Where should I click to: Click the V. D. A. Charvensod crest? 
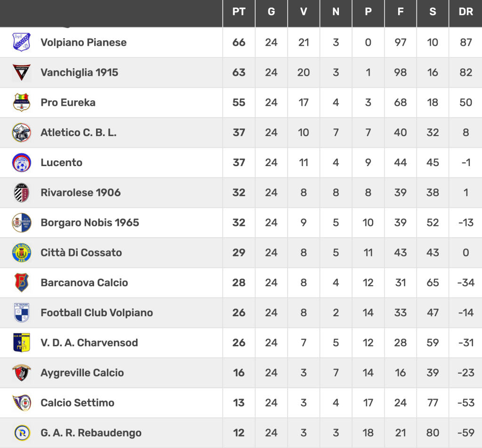[22, 343]
